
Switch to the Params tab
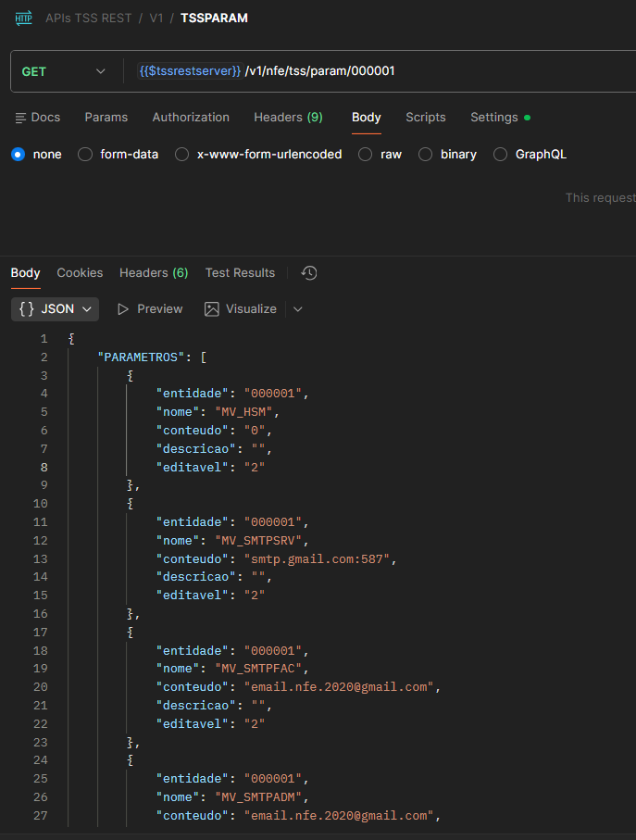[106, 118]
